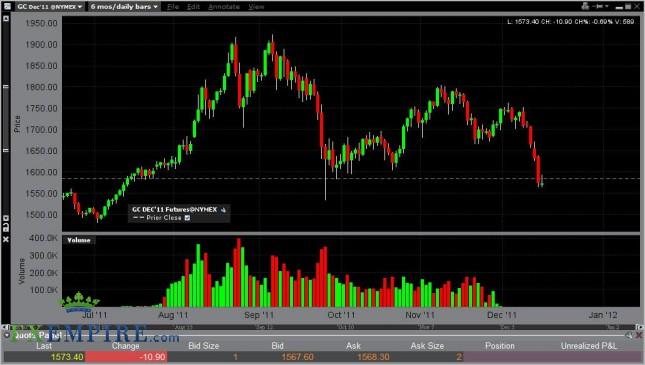This screenshot has width=645, height=365.
Task: Click the Bid column header
Action: tap(277, 346)
